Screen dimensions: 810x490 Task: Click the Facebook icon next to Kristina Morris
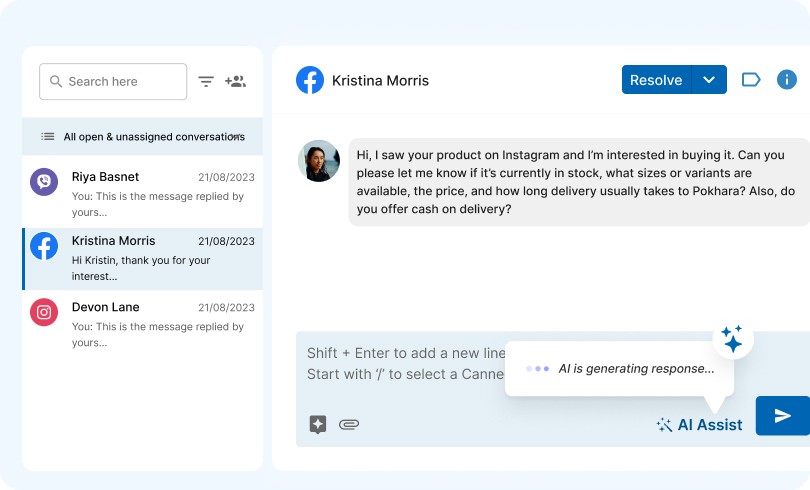point(310,80)
